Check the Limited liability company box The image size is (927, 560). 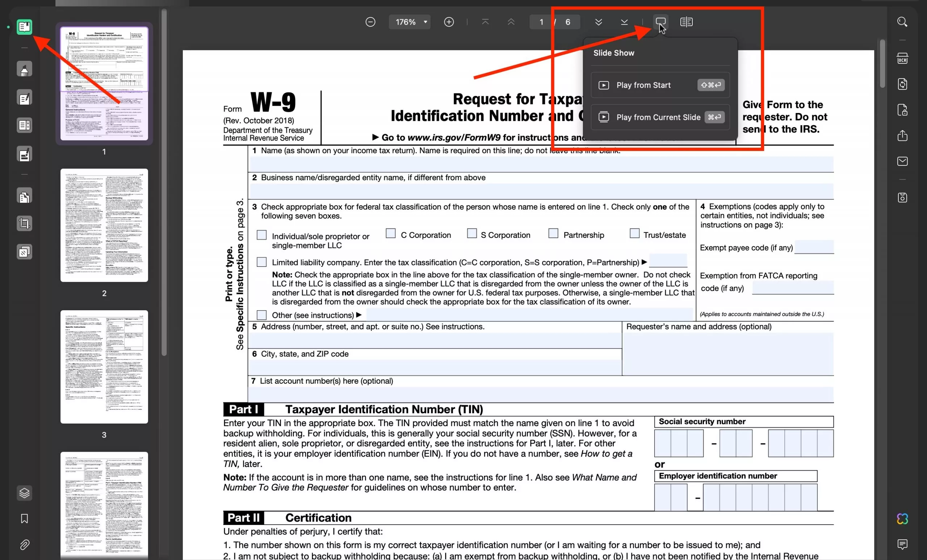(x=261, y=262)
